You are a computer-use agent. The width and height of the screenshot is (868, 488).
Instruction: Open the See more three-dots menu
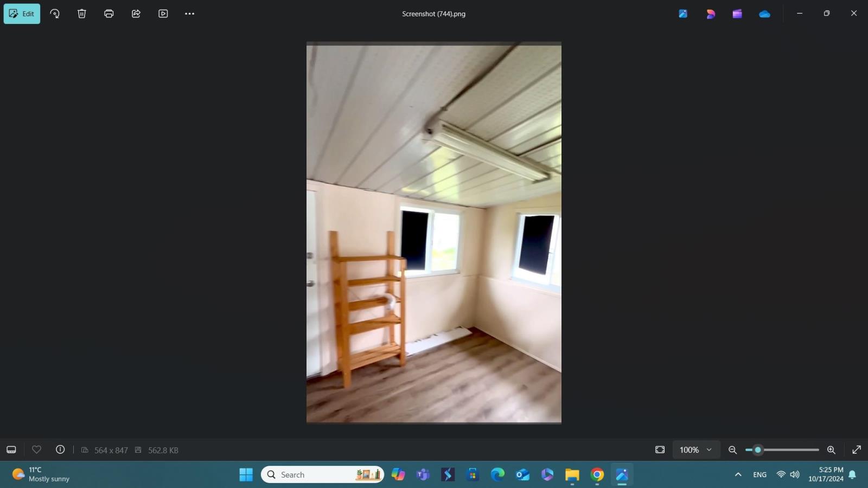[189, 14]
